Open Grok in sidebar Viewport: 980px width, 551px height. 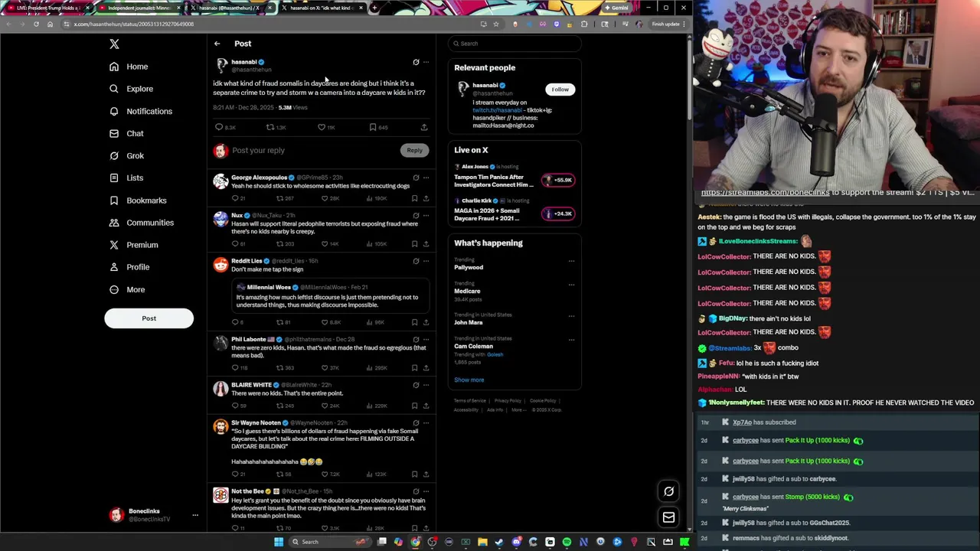point(126,155)
